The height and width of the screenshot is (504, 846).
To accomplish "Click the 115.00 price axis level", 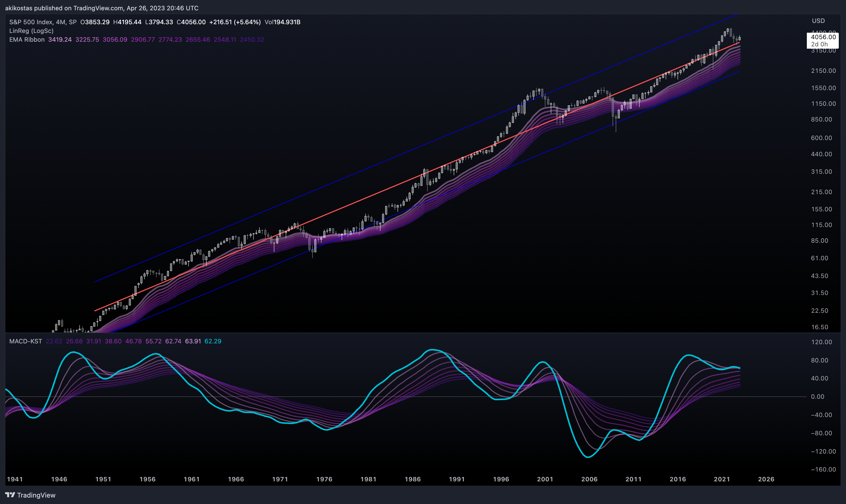I will coord(822,225).
